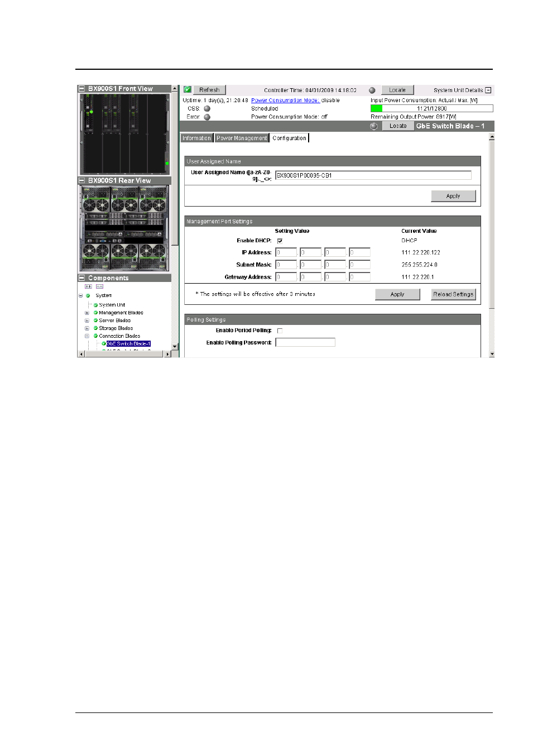Open the Power Consumption Mode link
Screen dimensions: 533x756
(x=285, y=101)
